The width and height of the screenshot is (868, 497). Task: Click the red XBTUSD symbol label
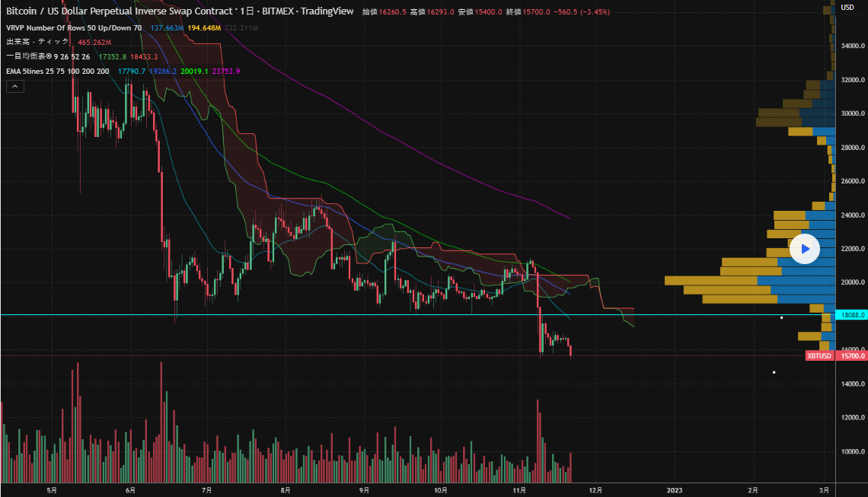click(x=819, y=355)
